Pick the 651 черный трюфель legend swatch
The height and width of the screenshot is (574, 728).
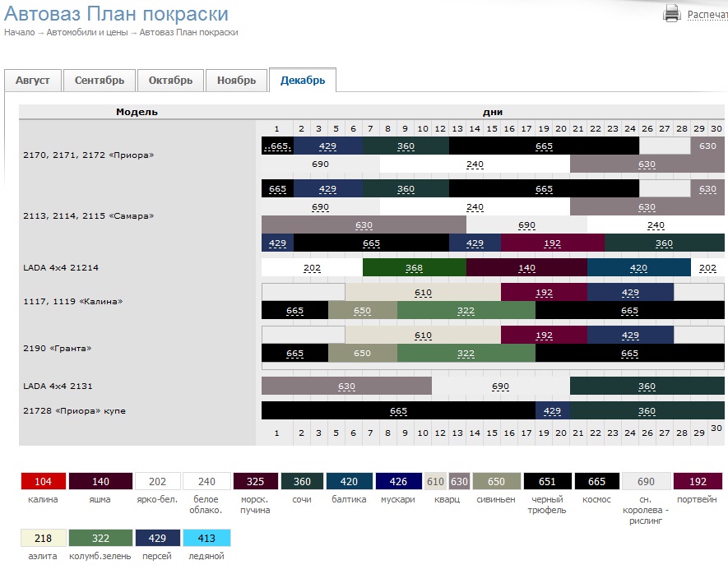click(547, 481)
